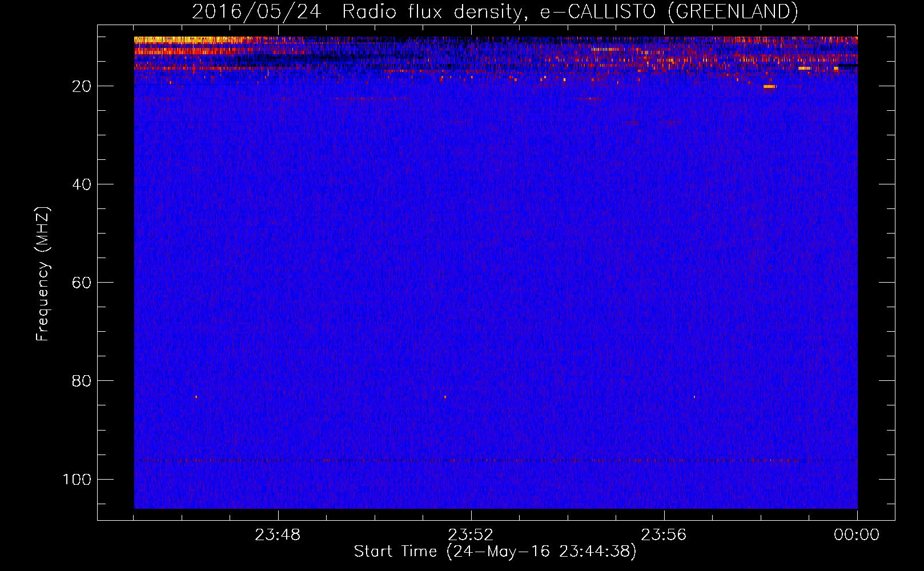
Task: Click the frequency tick label 60
Action: click(82, 283)
